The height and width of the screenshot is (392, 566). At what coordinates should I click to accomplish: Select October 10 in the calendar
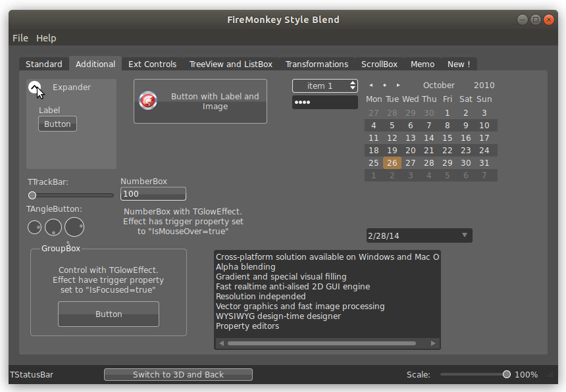[484, 126]
